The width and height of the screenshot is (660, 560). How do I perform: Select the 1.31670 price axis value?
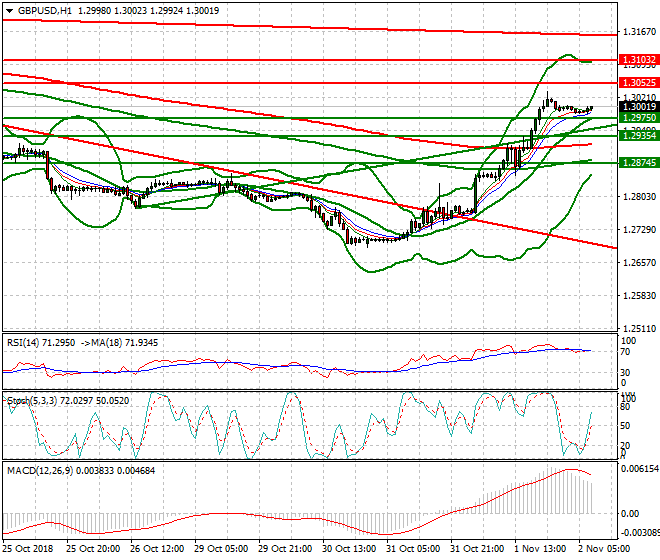click(x=639, y=32)
